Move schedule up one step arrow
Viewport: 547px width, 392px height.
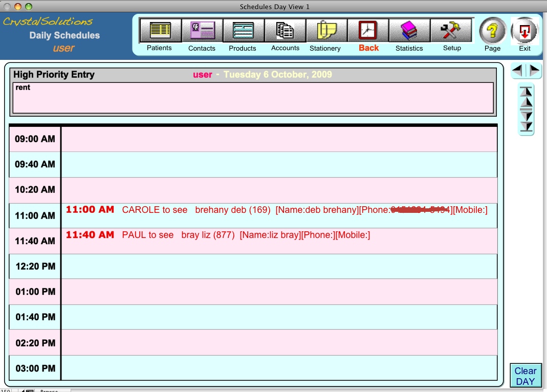click(x=526, y=102)
